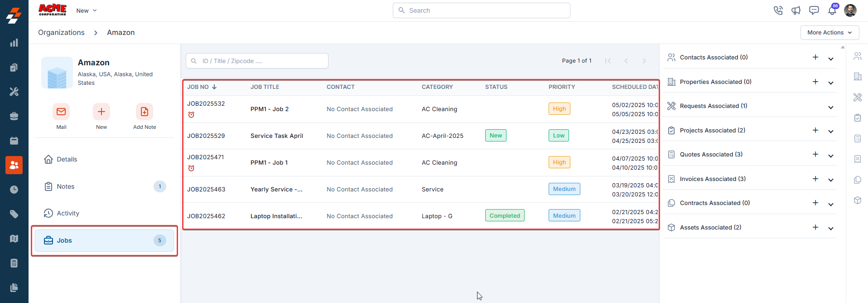The height and width of the screenshot is (303, 868).
Task: Add a project via Projects Associated plus
Action: click(815, 130)
